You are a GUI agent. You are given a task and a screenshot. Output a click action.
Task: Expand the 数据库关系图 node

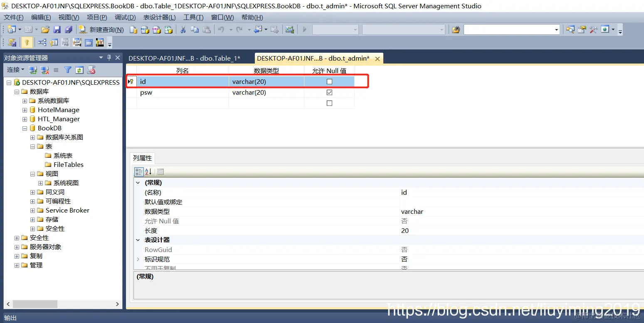coord(32,137)
